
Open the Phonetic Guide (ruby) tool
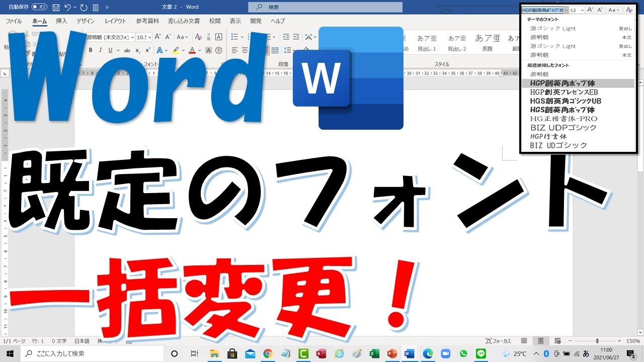point(209,37)
